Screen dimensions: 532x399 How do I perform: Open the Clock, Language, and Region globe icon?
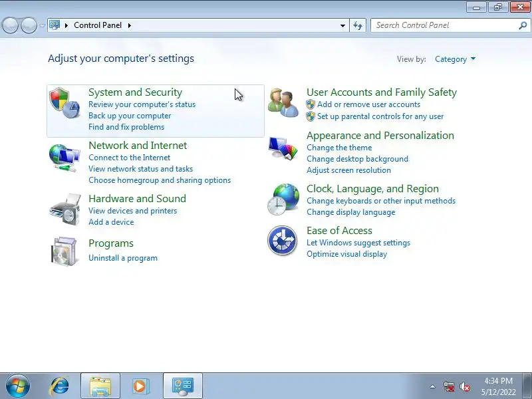(x=283, y=199)
